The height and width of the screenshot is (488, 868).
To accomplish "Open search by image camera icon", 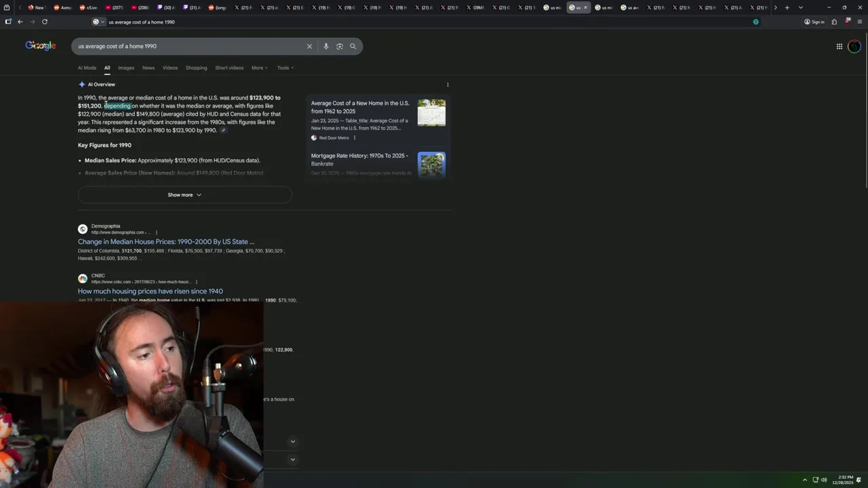I will pyautogui.click(x=339, y=46).
